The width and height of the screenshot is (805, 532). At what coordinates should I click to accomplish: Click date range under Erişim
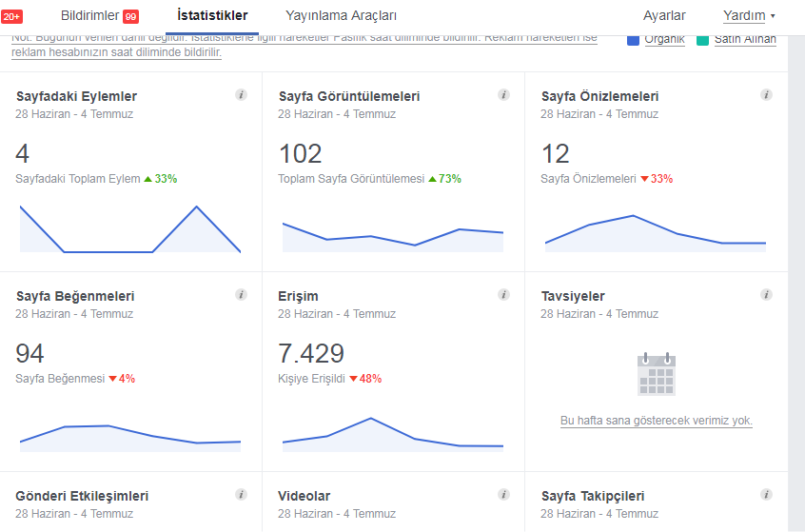tap(337, 314)
